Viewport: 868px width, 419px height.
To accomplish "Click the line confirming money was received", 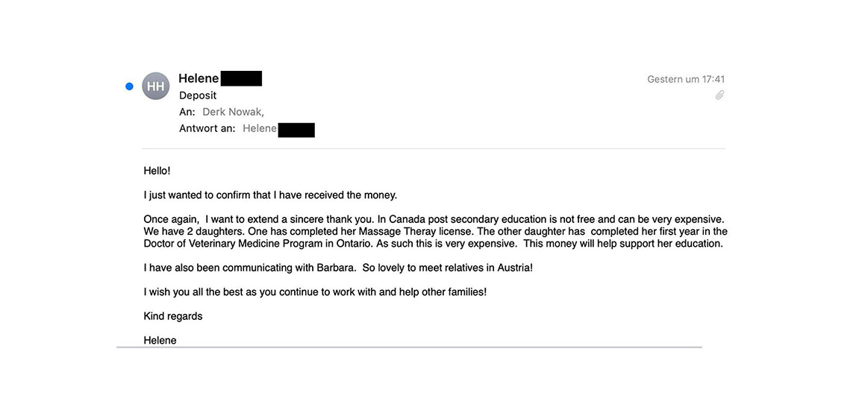I will [270, 195].
